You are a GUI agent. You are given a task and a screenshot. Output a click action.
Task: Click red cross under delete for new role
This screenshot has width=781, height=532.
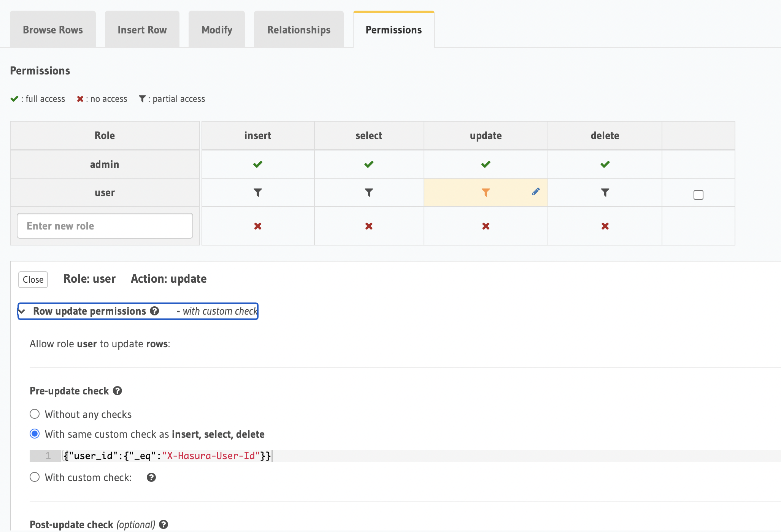tap(605, 226)
